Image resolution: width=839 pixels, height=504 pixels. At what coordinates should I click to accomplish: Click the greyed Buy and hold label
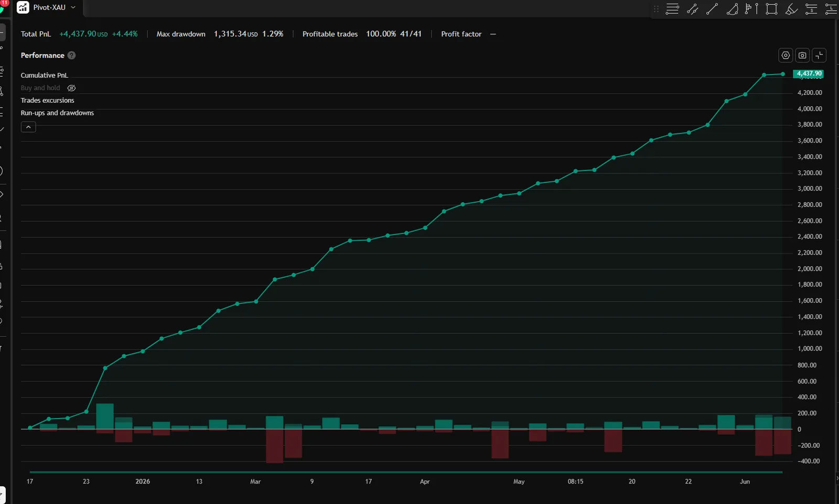click(x=40, y=88)
